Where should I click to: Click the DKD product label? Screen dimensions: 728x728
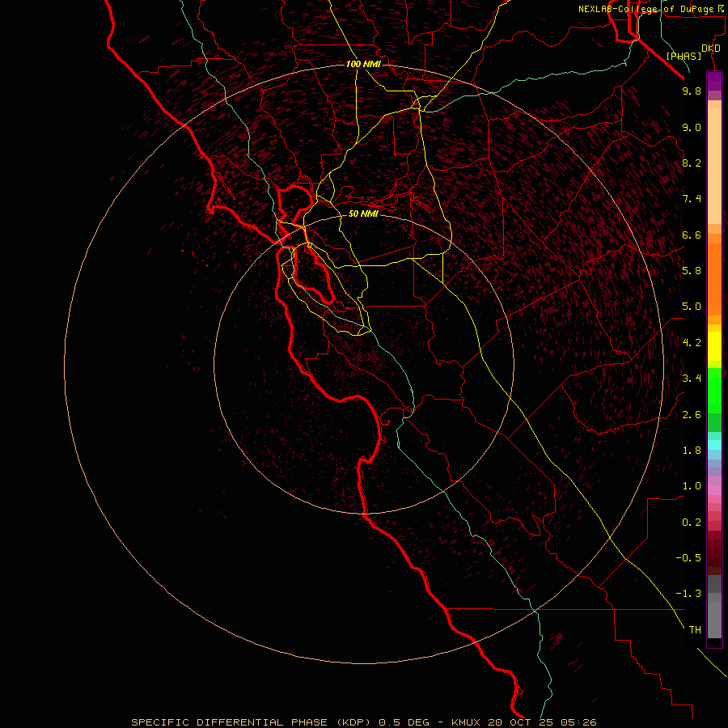[x=711, y=49]
